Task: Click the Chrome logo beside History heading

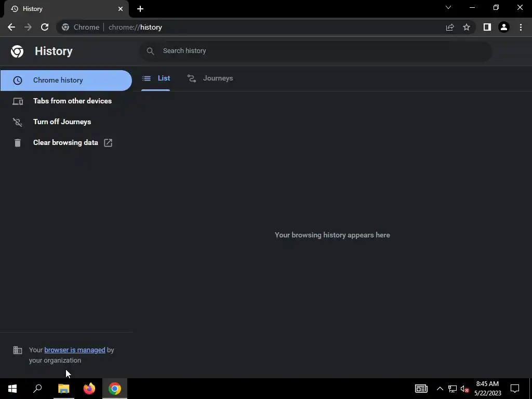Action: [17, 51]
